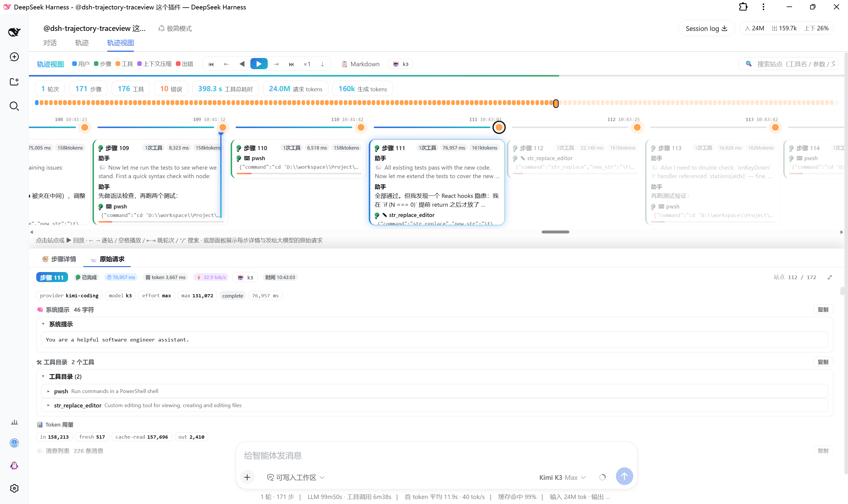848x504 pixels.
Task: Open the Kimi K3 Max model dropdown
Action: (562, 478)
